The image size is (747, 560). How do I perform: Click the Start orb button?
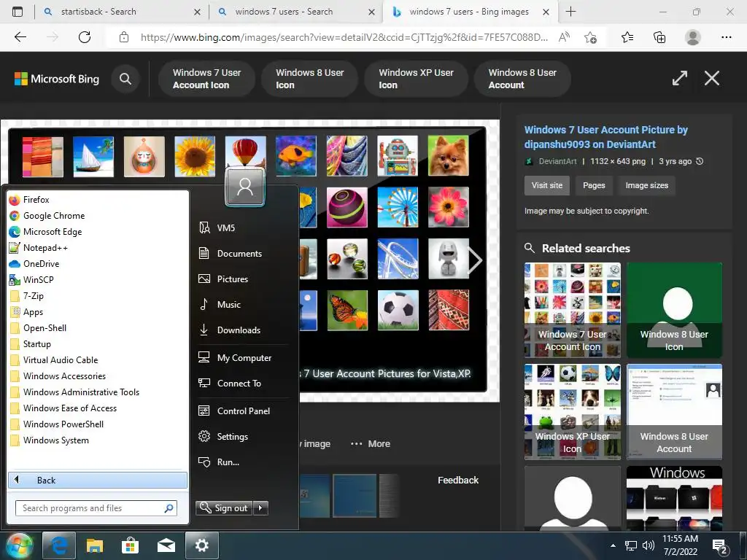pyautogui.click(x=19, y=545)
